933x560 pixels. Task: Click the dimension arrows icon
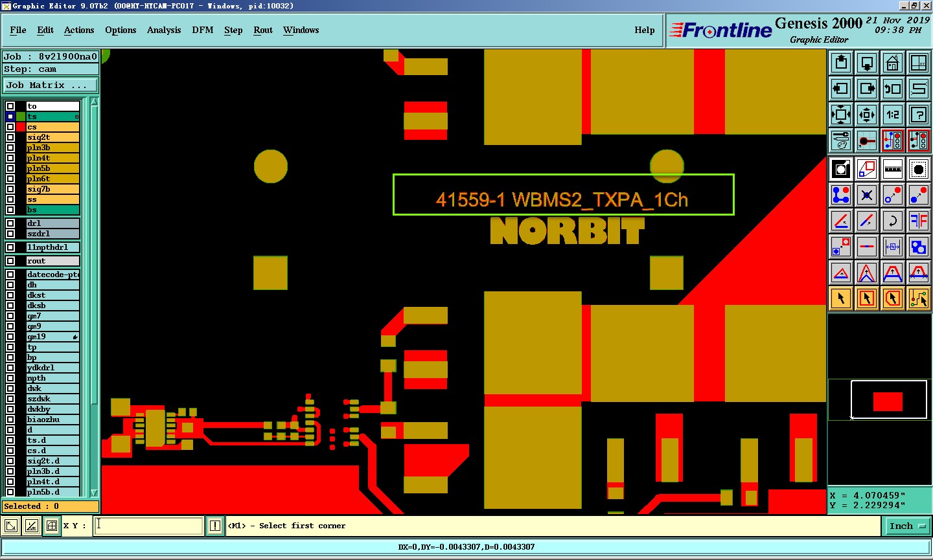point(893,247)
